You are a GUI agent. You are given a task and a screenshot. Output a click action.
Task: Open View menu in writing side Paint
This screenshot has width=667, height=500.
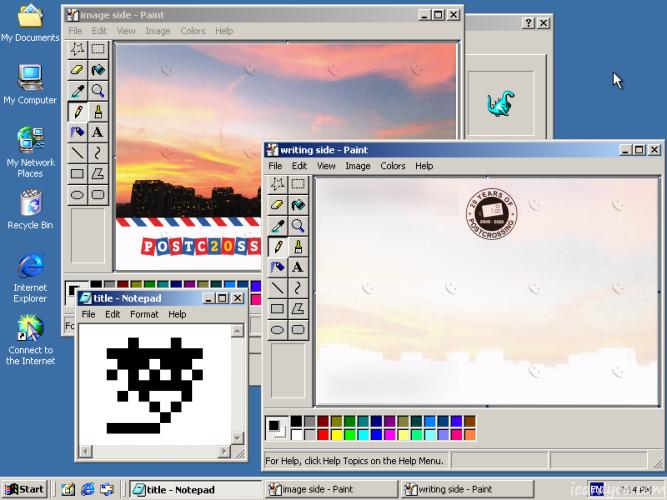click(x=326, y=166)
